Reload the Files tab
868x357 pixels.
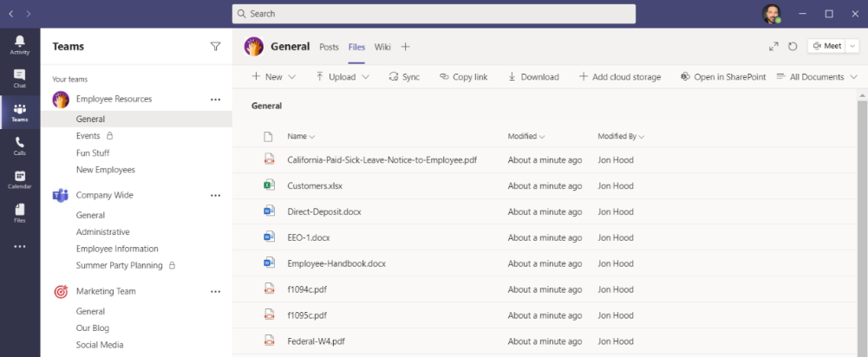793,47
